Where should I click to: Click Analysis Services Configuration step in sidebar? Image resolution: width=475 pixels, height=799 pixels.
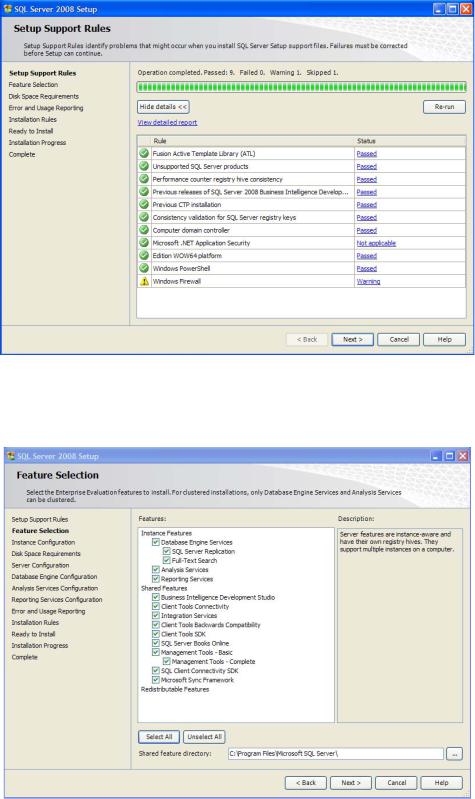(x=55, y=588)
